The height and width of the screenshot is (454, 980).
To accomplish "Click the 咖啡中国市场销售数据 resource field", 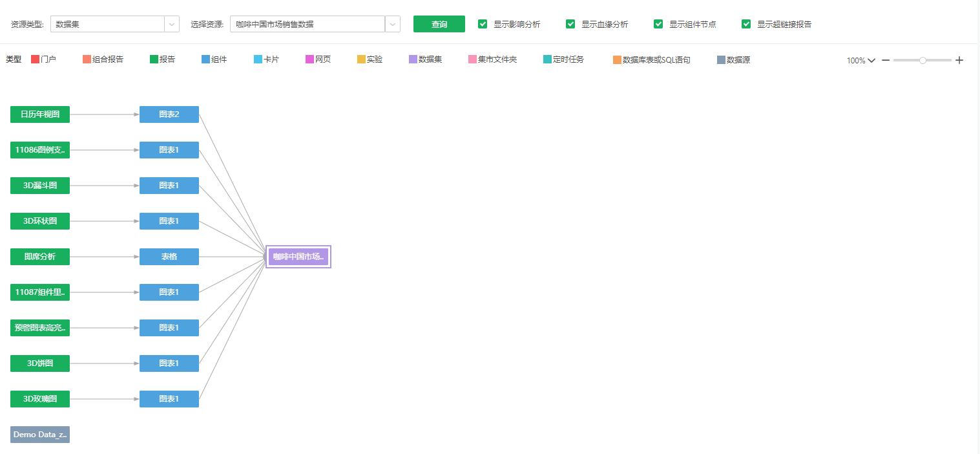I will coord(308,24).
